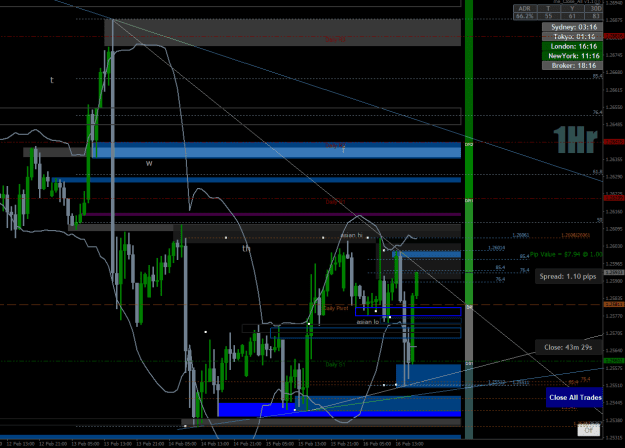Click the Broker: 18:16 clock label
This screenshot has height=448, width=625.
pos(572,65)
